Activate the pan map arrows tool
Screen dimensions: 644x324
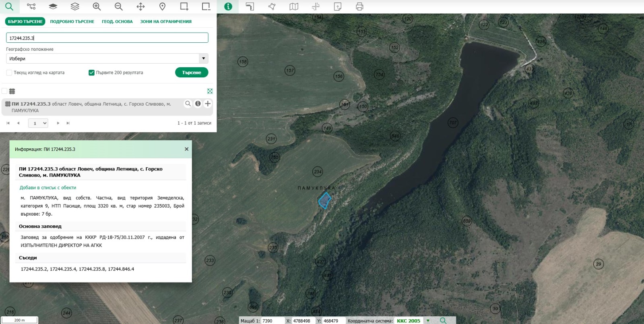point(140,6)
